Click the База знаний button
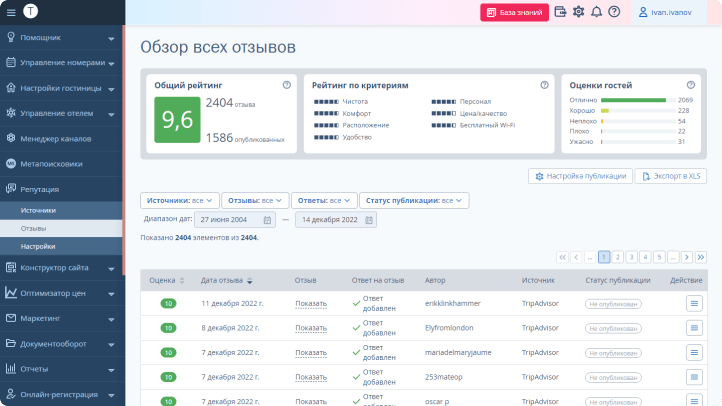Viewport: 722px width, 406px height. [514, 12]
